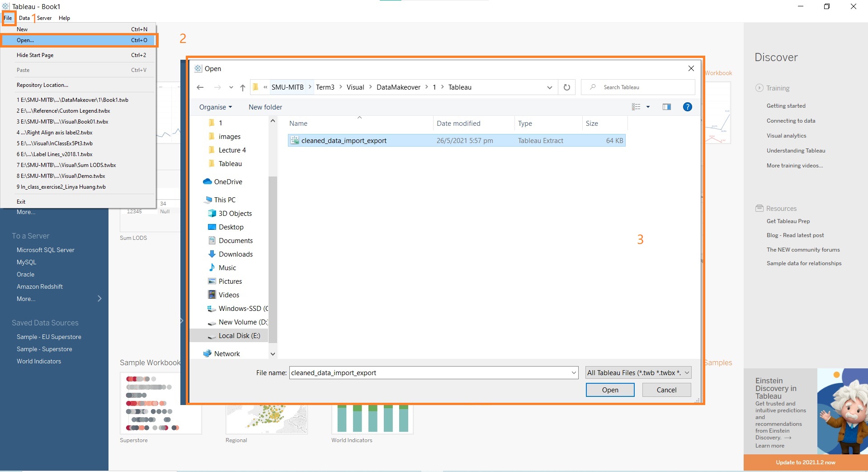868x472 pixels.
Task: Expand view options dropdown arrow
Action: [648, 107]
